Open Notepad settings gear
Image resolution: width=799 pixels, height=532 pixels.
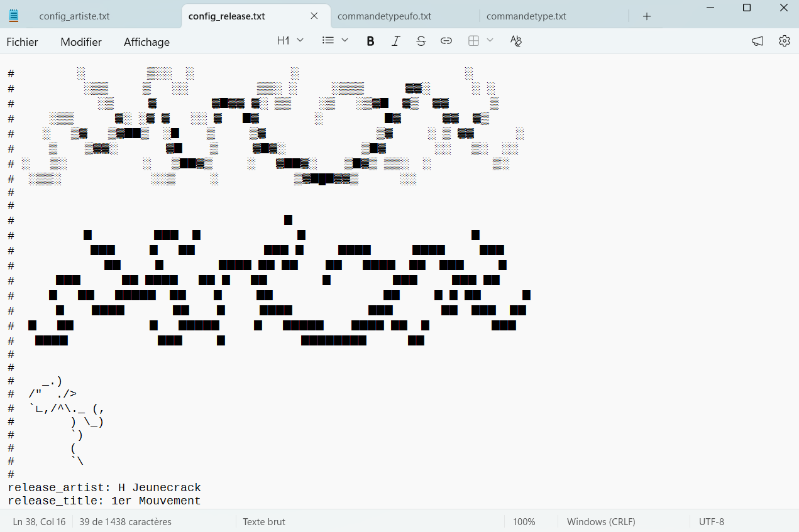pyautogui.click(x=784, y=40)
